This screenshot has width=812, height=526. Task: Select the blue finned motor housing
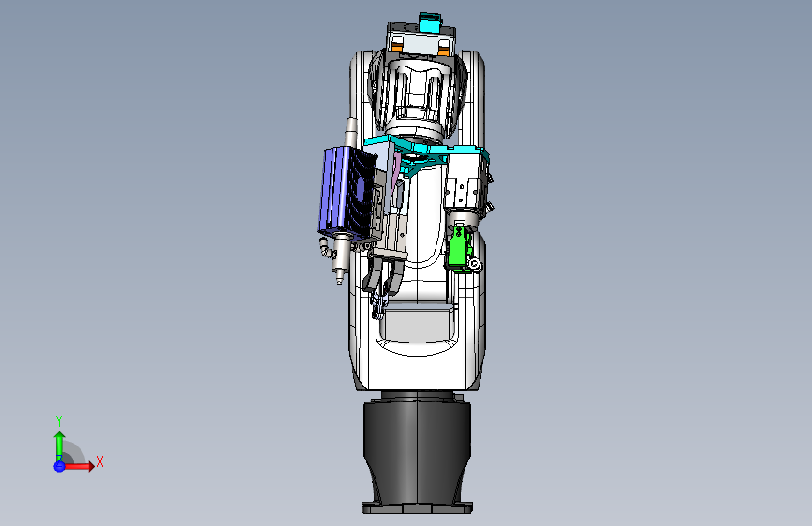tap(345, 194)
